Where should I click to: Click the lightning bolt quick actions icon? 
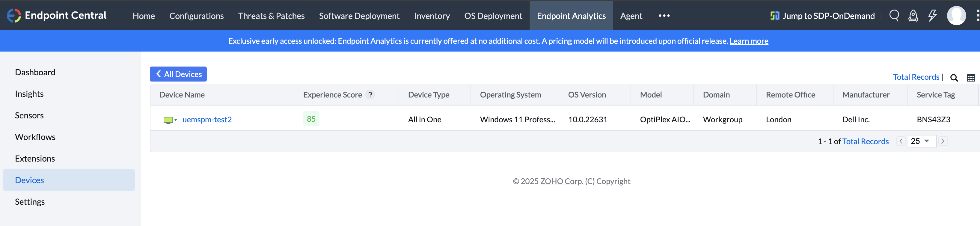pyautogui.click(x=932, y=16)
